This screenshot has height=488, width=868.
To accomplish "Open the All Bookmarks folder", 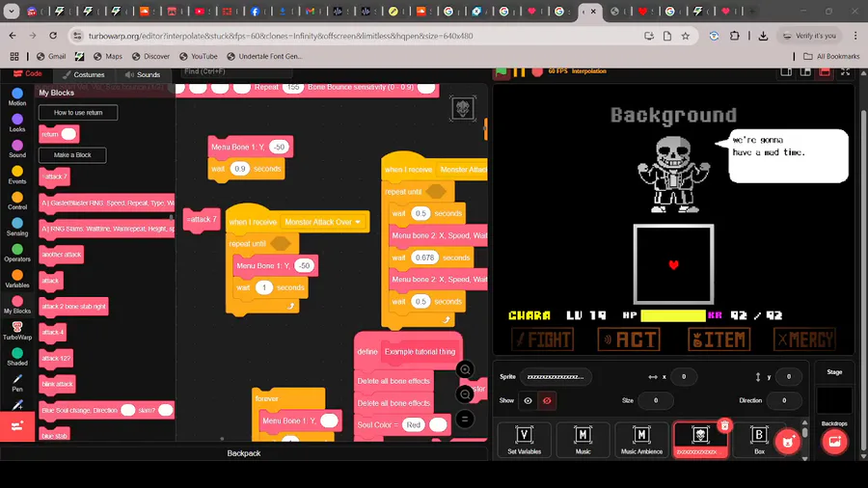I will 831,56.
